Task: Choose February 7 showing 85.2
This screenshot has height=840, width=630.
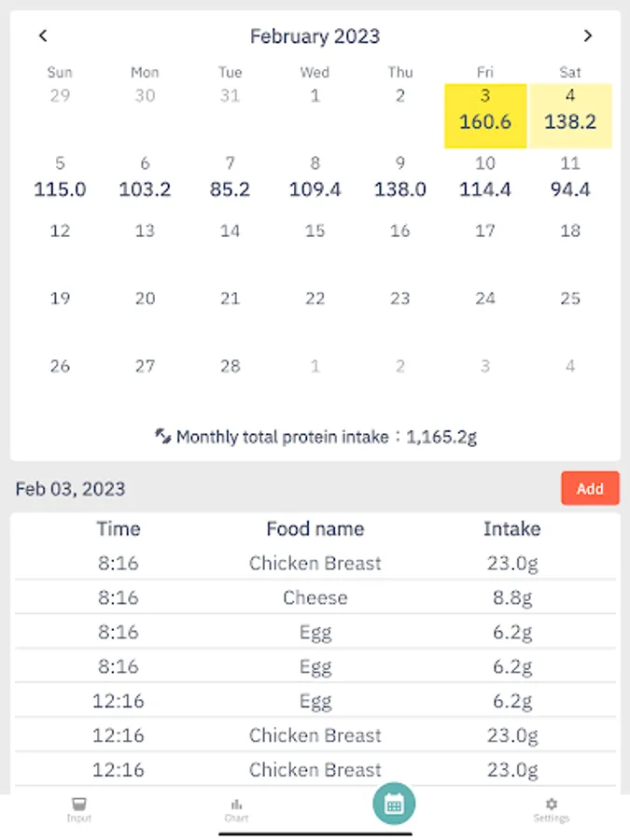Action: [x=230, y=177]
